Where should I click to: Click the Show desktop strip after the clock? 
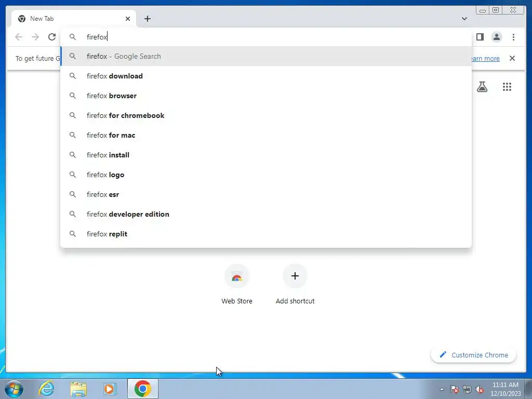[x=528, y=389]
